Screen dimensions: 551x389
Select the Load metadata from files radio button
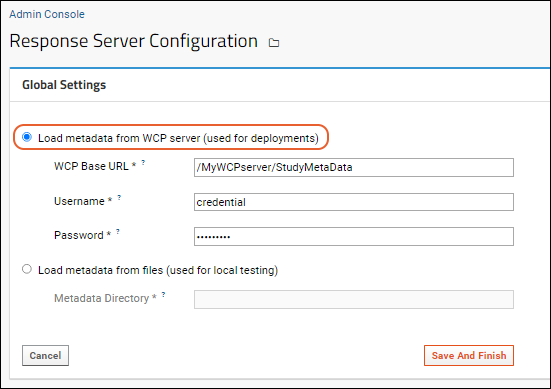point(27,269)
